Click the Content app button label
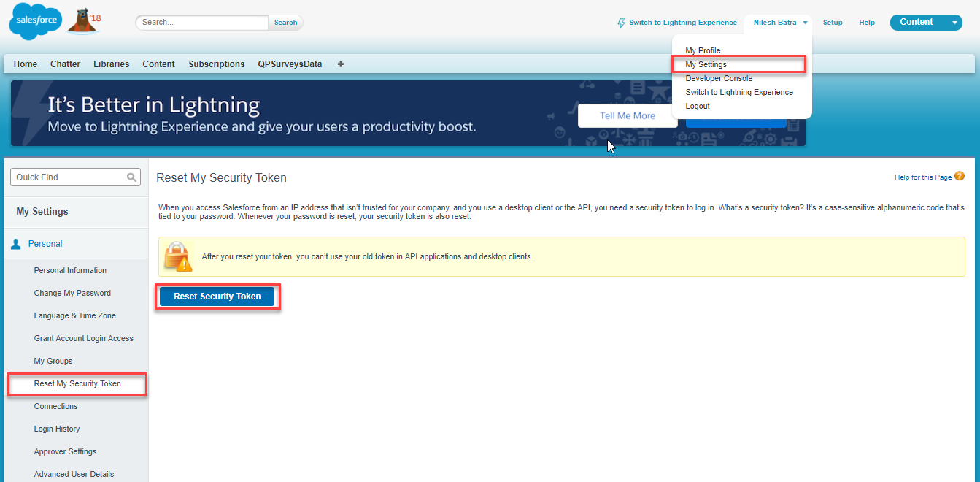Screen dimensions: 980x482 [917, 22]
